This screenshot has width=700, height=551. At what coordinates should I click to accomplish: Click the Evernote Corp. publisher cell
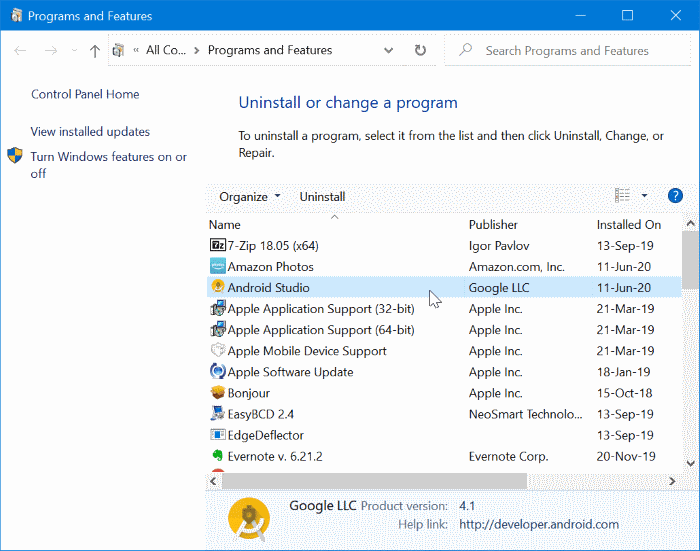click(508, 456)
